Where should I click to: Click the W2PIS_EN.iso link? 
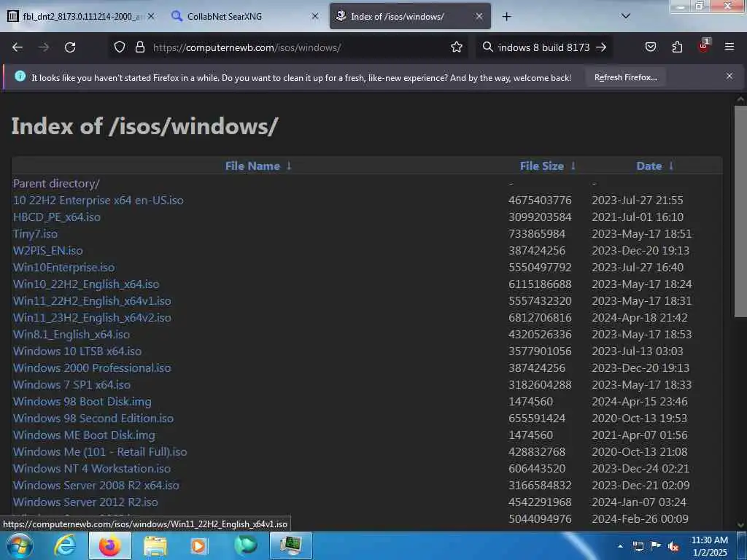point(47,251)
